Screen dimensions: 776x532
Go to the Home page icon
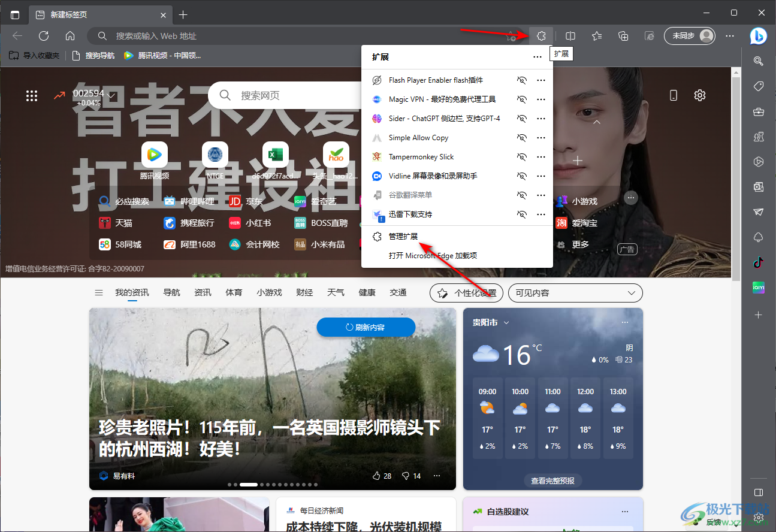70,36
